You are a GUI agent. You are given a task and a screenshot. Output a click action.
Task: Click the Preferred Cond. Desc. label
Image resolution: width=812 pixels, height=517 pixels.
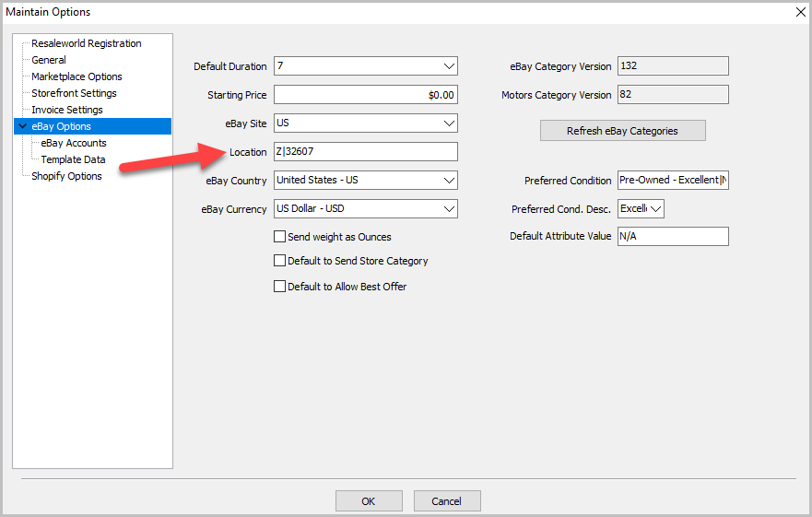(x=560, y=209)
